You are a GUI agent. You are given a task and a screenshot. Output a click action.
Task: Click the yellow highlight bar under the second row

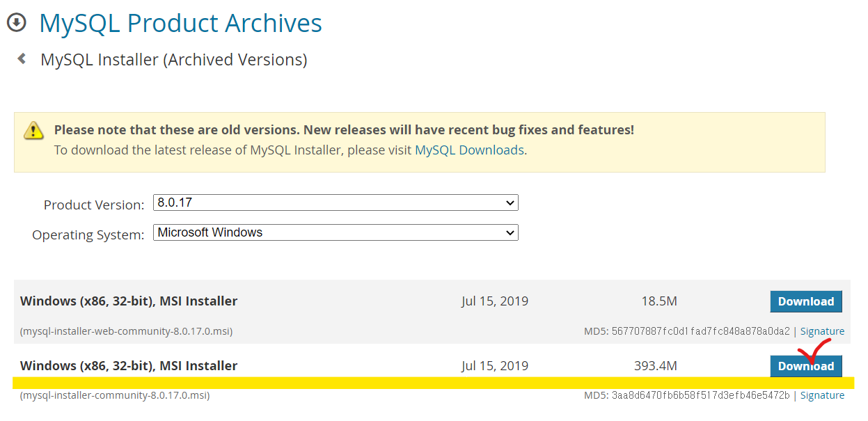point(433,383)
